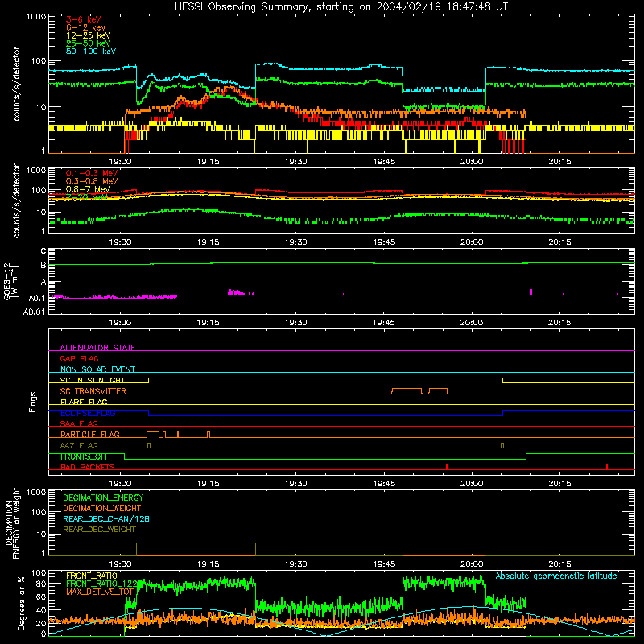This screenshot has height=644, width=644.
Task: Click the 19:45 time tick under MeV plot
Action: click(x=384, y=242)
